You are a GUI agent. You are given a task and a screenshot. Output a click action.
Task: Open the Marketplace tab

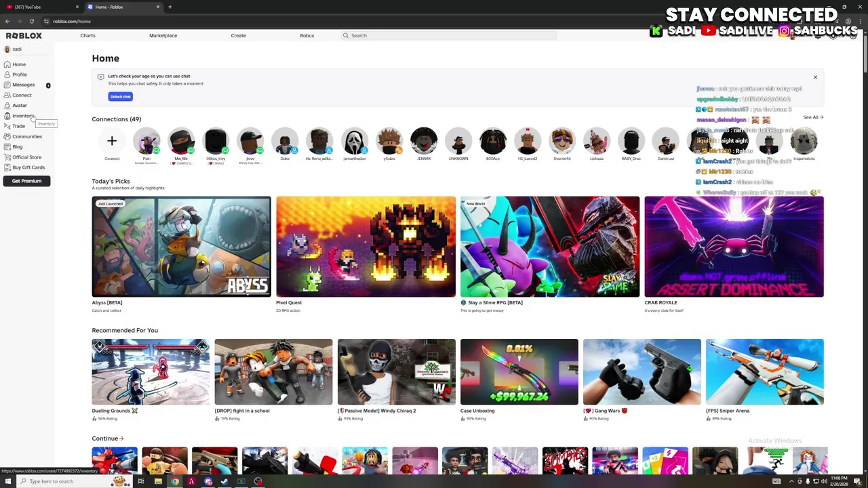point(163,35)
